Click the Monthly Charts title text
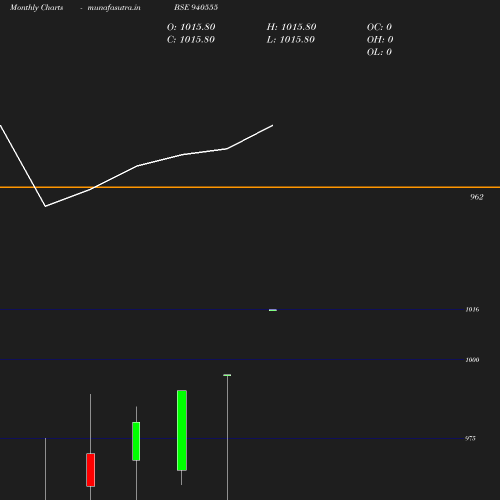 pyautogui.click(x=36, y=8)
